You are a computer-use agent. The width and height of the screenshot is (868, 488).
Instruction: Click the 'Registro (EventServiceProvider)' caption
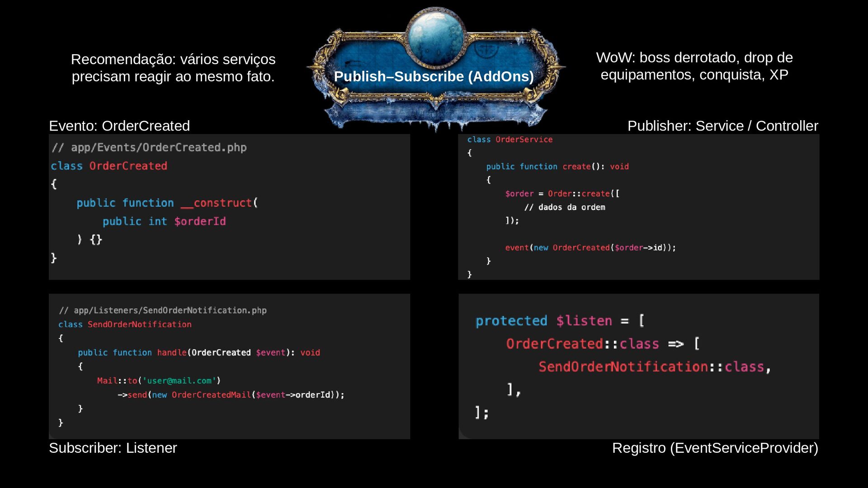tap(715, 448)
